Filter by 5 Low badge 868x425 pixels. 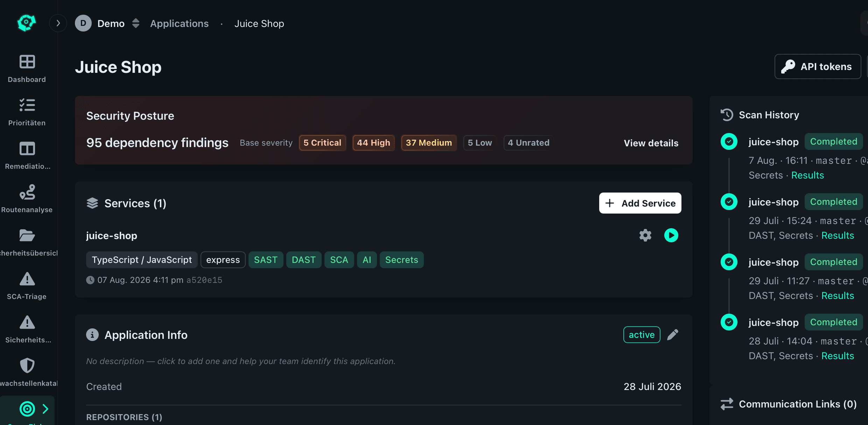pyautogui.click(x=480, y=143)
